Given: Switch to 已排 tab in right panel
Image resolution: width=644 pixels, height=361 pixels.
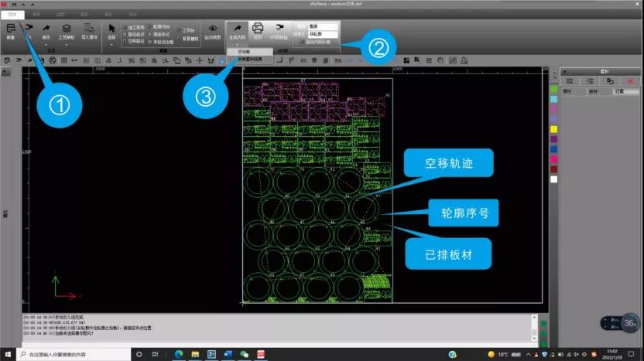Looking at the screenshot, I should tap(625, 91).
